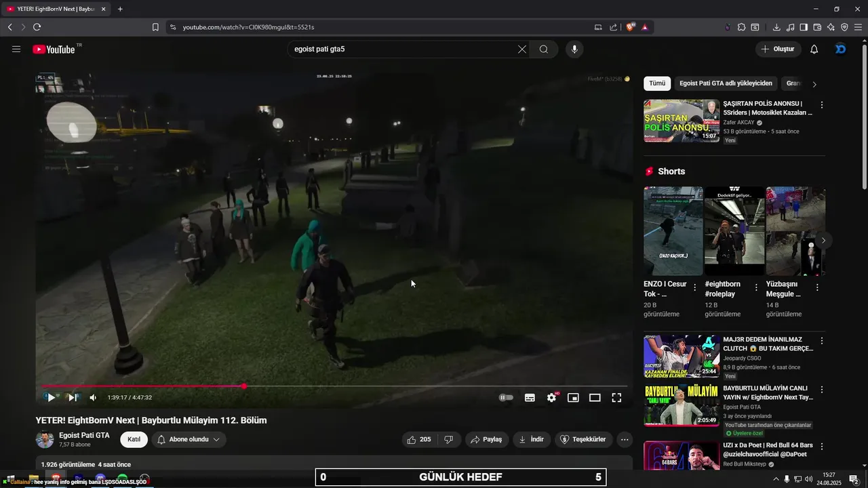This screenshot has height=488, width=868.
Task: Click the search magnifier button
Action: (x=544, y=49)
